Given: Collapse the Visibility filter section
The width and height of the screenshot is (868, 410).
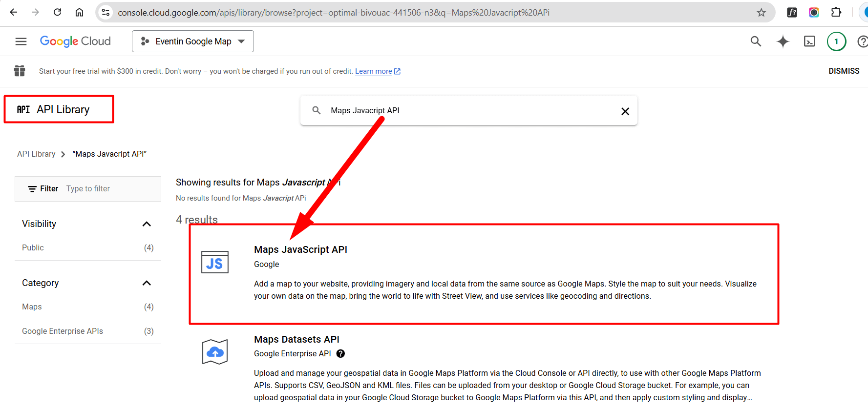Looking at the screenshot, I should tap(147, 224).
